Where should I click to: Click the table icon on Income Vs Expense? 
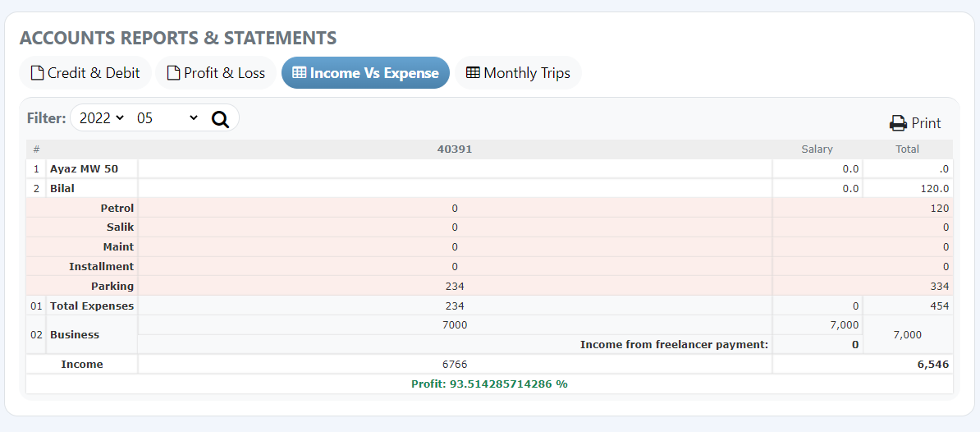click(x=300, y=73)
